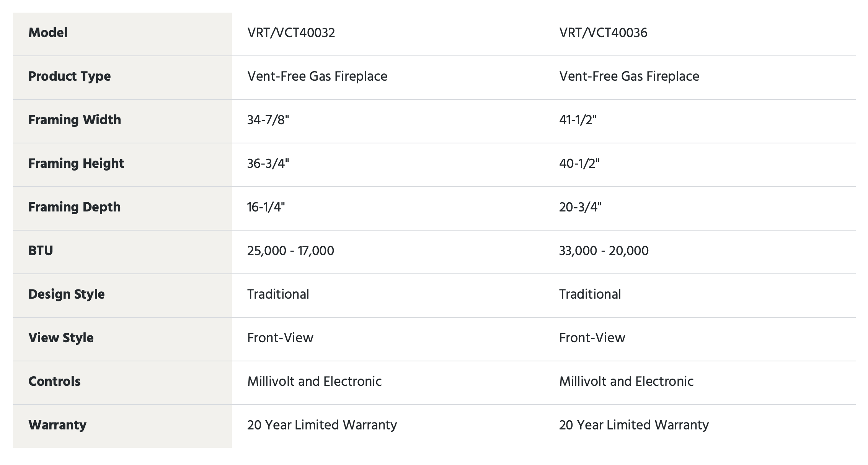Select the VRT/VCT40032 model name
The width and height of the screenshot is (868, 465).
pos(291,33)
